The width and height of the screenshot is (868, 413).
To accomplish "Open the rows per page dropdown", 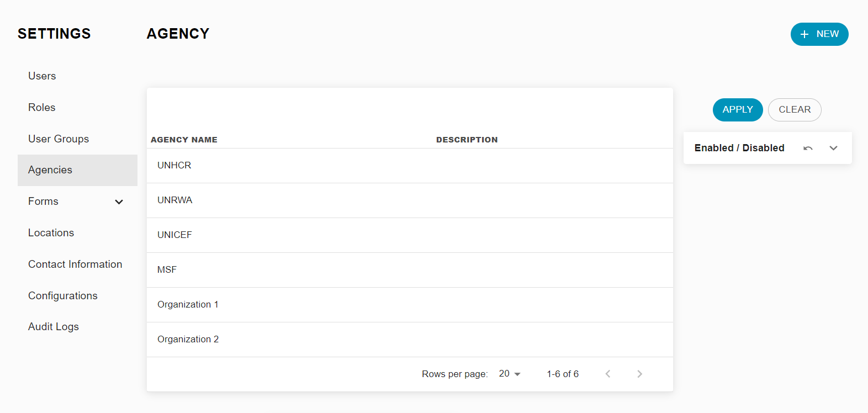I will pos(510,374).
